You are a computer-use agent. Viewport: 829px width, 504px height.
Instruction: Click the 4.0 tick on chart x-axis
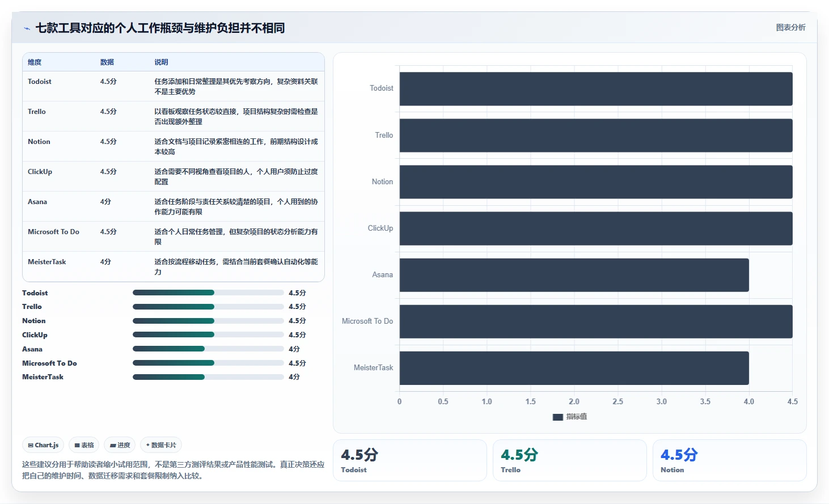749,401
